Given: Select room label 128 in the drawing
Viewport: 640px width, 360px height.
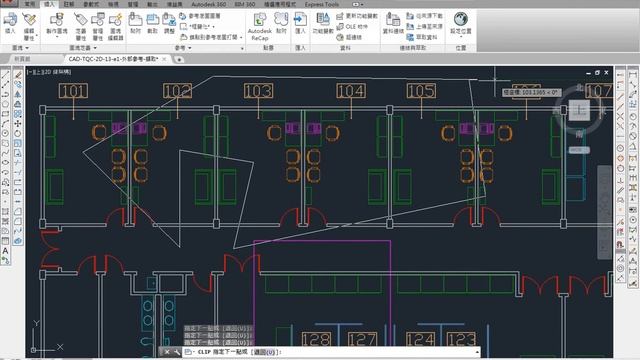Looking at the screenshot, I should click(317, 340).
